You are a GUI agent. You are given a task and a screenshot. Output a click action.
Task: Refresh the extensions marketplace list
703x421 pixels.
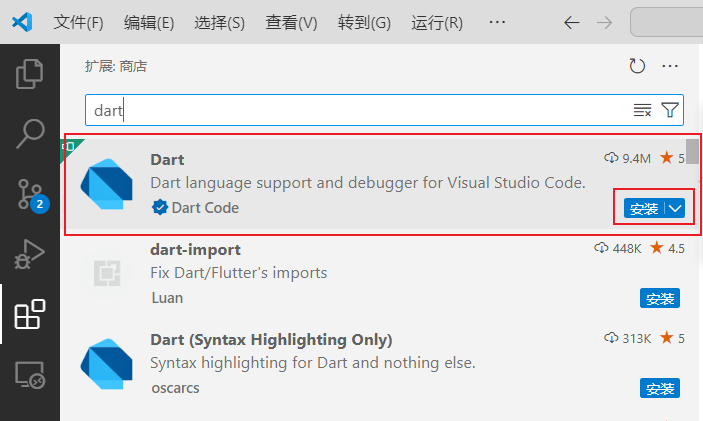tap(637, 66)
